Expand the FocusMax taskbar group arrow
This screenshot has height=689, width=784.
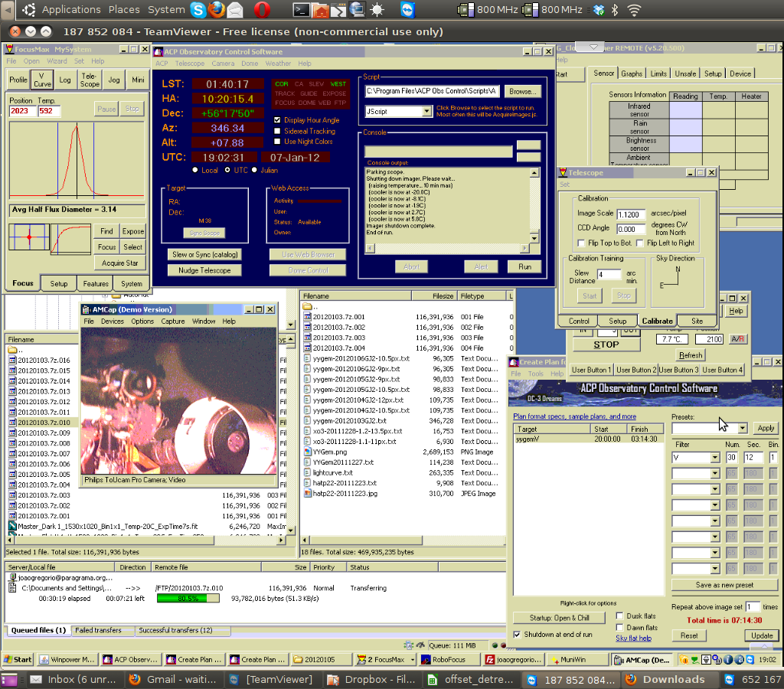tap(413, 659)
